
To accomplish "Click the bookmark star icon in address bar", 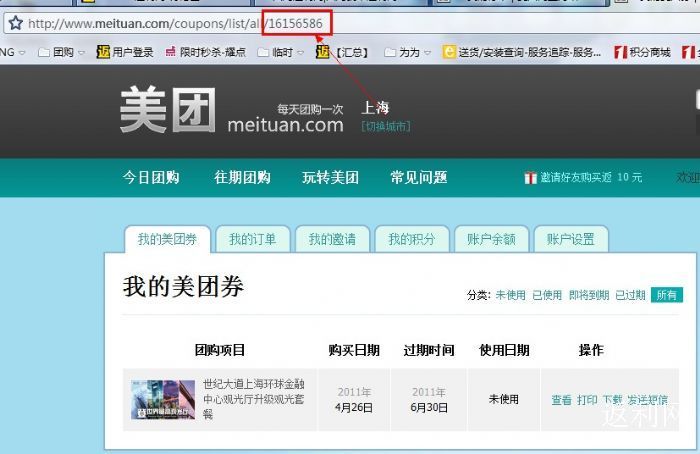I will [16, 23].
